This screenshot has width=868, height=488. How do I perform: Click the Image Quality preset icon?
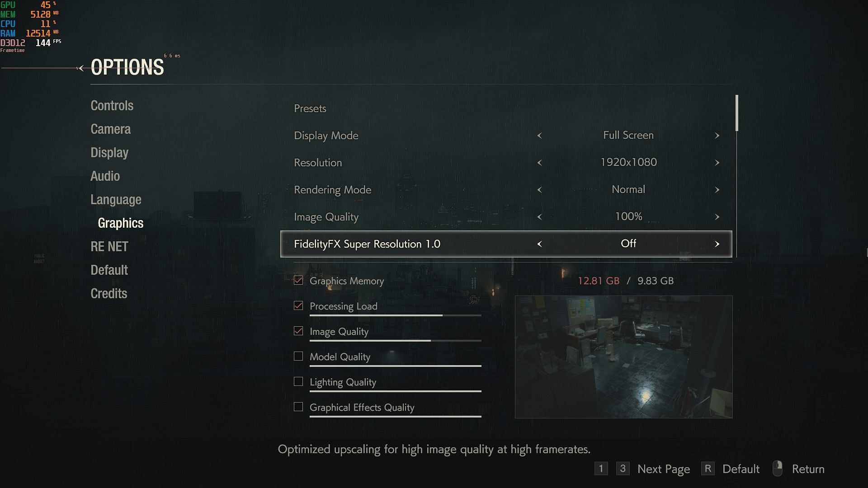click(298, 331)
